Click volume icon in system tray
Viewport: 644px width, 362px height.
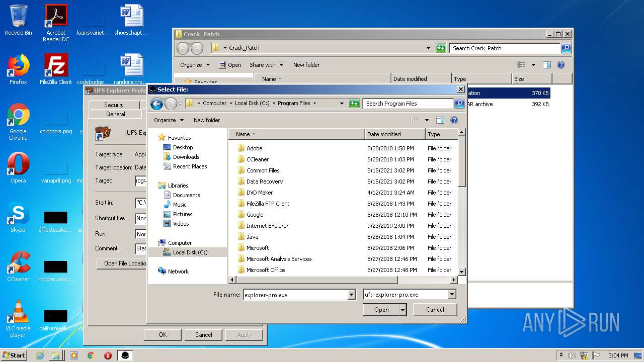(x=572, y=355)
